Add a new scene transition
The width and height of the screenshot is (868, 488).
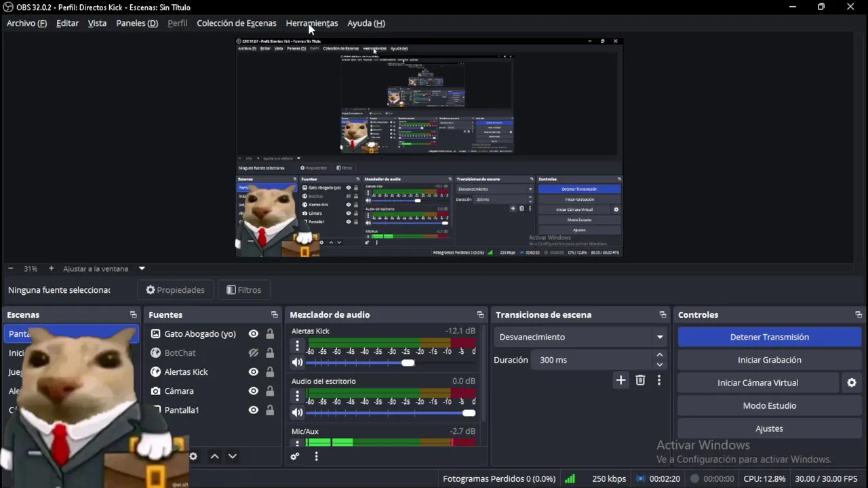click(620, 380)
